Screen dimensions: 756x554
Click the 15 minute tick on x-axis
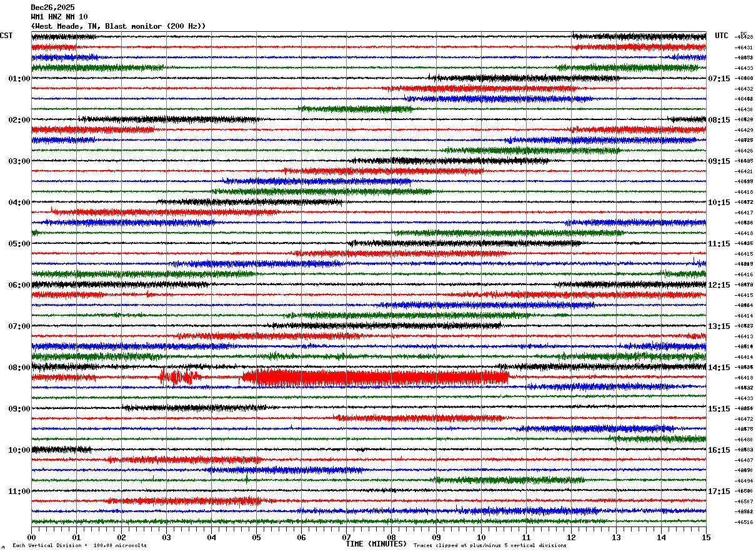706,537
